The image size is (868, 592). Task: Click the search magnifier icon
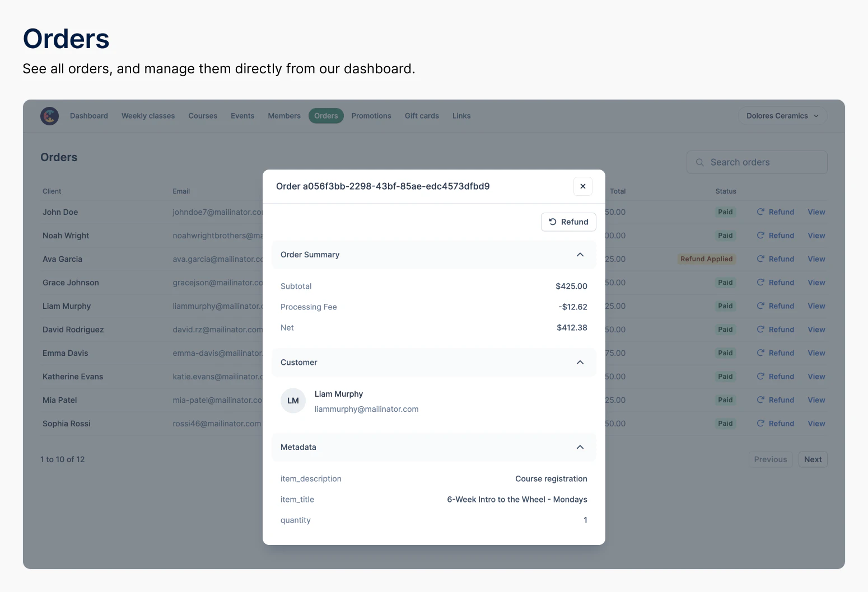[x=699, y=162]
